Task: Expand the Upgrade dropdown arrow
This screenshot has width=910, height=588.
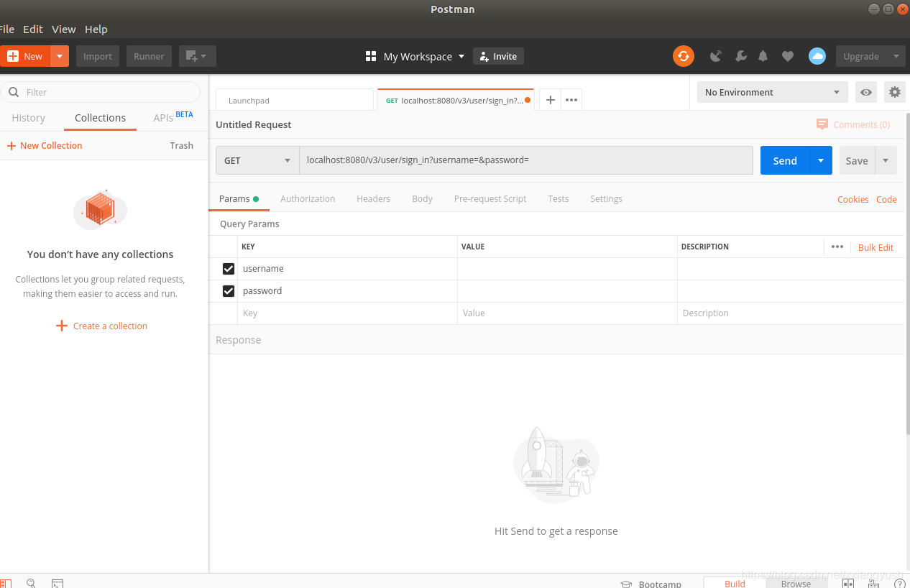Action: [x=896, y=56]
